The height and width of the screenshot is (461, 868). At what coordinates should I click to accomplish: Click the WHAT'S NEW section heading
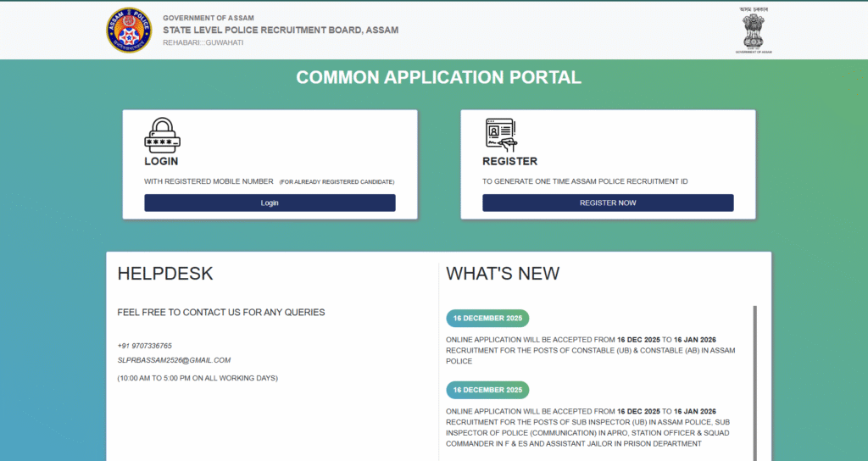503,274
